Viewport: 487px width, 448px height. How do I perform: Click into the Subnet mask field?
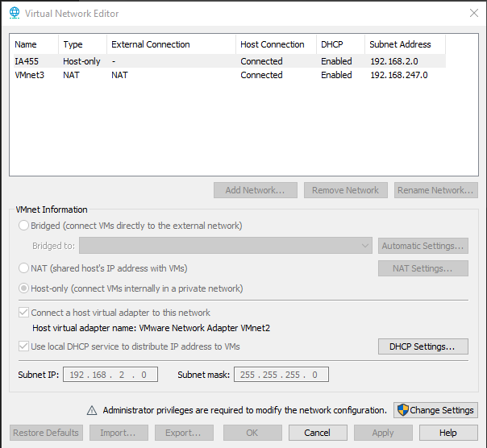(x=281, y=375)
